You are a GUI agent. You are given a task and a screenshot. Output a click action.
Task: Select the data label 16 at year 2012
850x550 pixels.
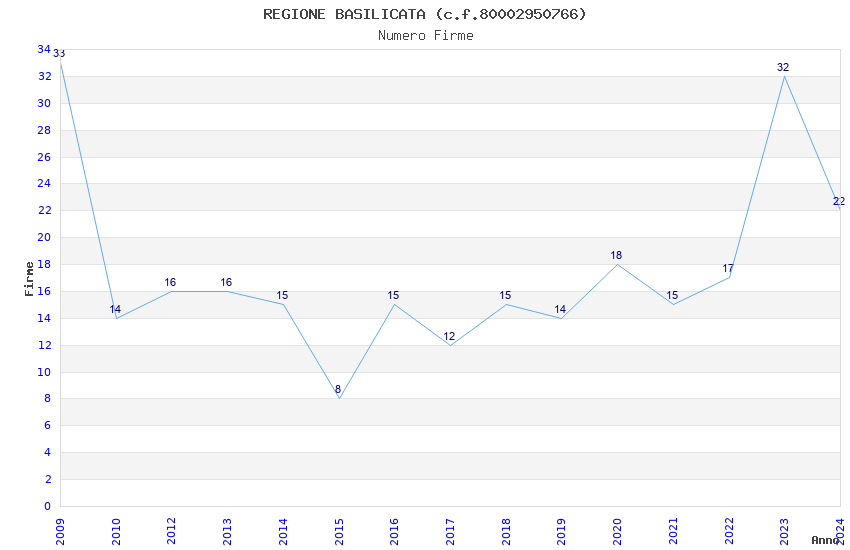coord(170,282)
